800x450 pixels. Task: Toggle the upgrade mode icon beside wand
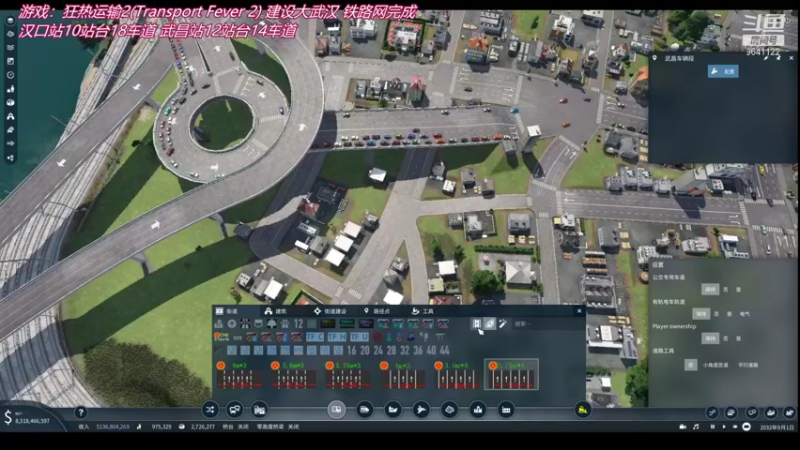tap(489, 323)
